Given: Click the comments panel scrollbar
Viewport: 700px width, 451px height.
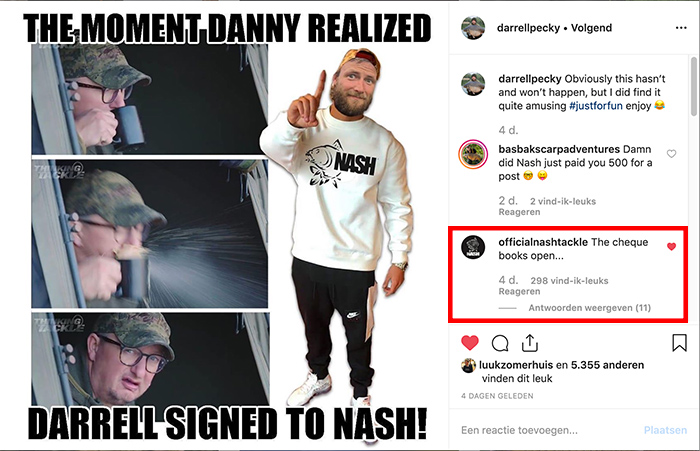Looking at the screenshot, I should coord(694,86).
